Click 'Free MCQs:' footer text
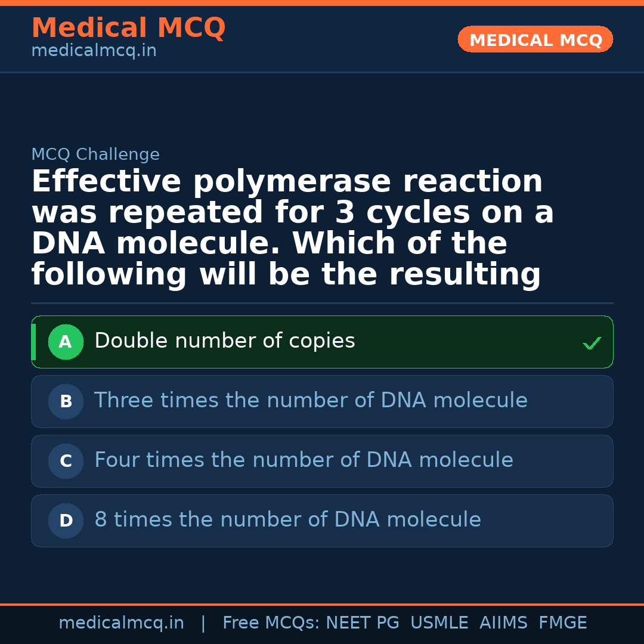The height and width of the screenshot is (644, 644). click(x=271, y=623)
